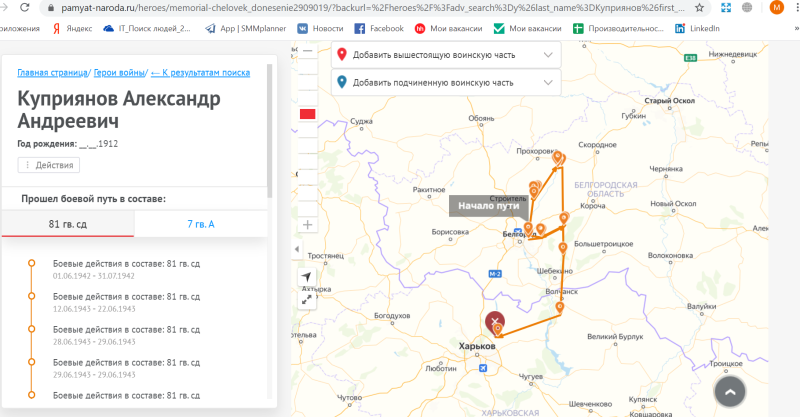
Task: Select the '81 гв. сд' tab
Action: pyautogui.click(x=68, y=224)
